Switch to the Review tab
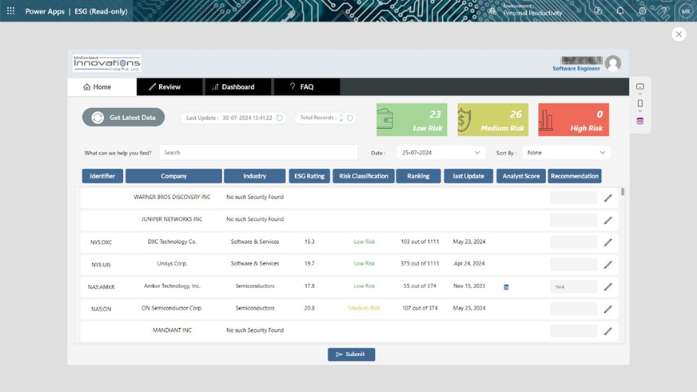 (x=169, y=87)
